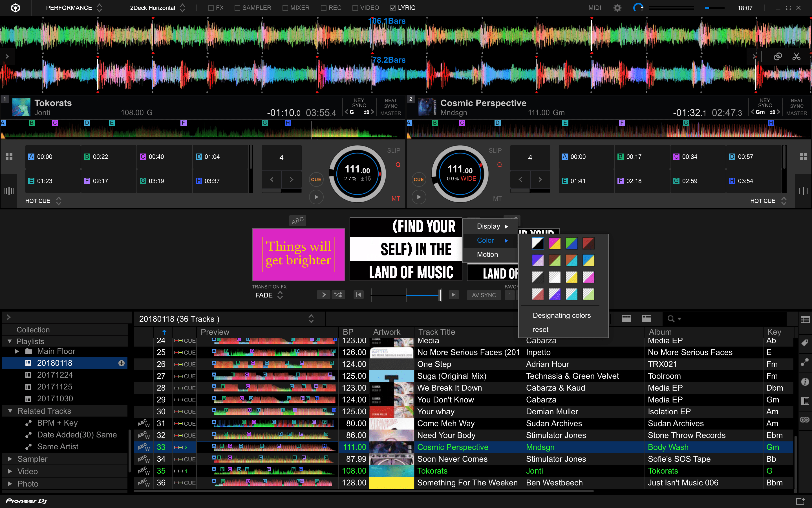Image resolution: width=812 pixels, height=508 pixels.
Task: Enable the MIXER panel checkbox
Action: tap(285, 8)
